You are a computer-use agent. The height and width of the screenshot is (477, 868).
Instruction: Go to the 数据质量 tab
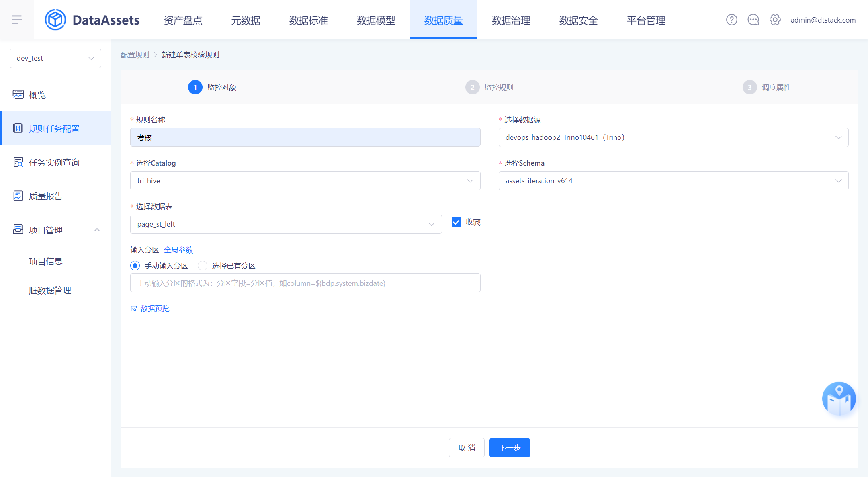pos(444,20)
